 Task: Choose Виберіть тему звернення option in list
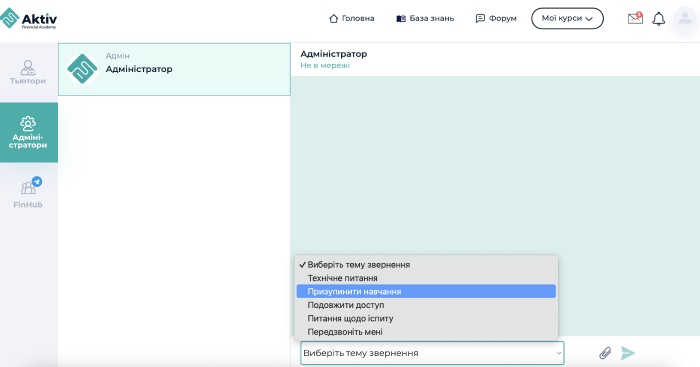click(426, 265)
